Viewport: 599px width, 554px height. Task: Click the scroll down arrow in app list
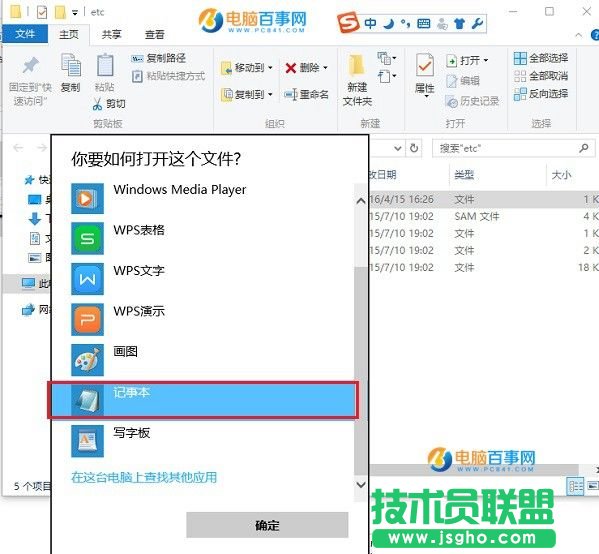(361, 484)
